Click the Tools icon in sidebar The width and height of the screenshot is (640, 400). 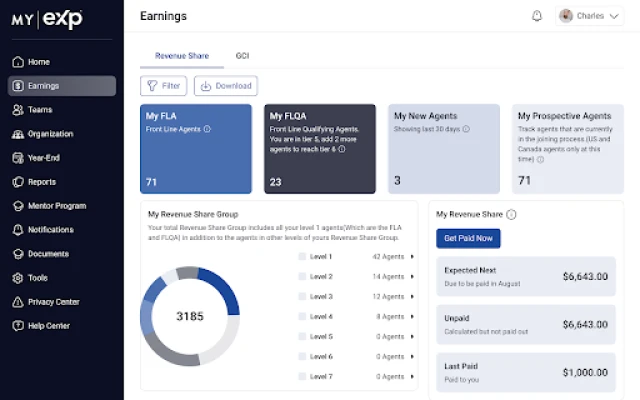point(18,278)
